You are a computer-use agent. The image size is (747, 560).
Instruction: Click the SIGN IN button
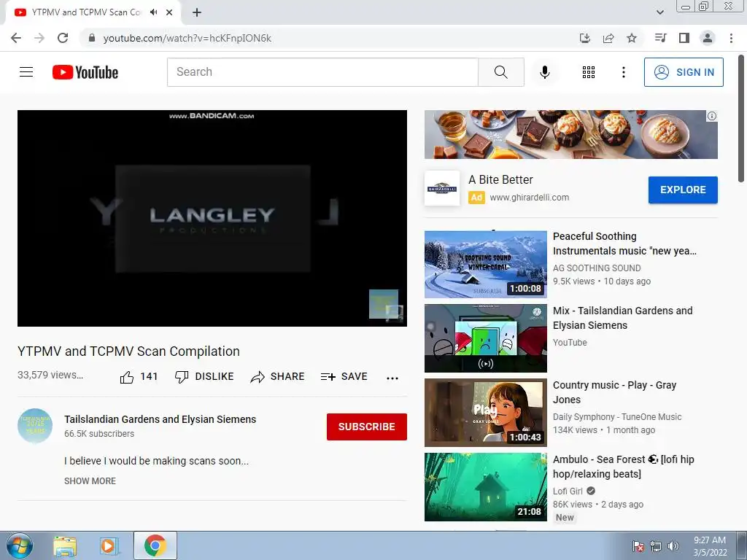click(x=684, y=72)
